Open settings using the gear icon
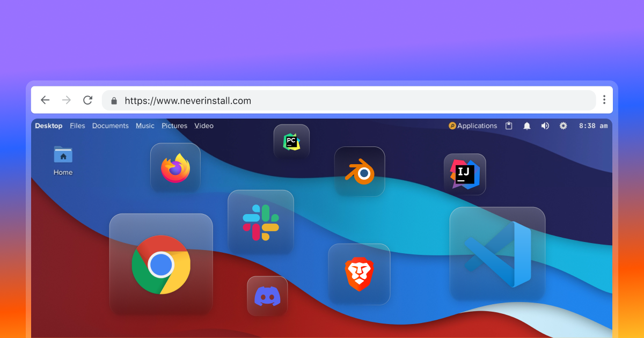Screen dimensions: 644x338 563,126
